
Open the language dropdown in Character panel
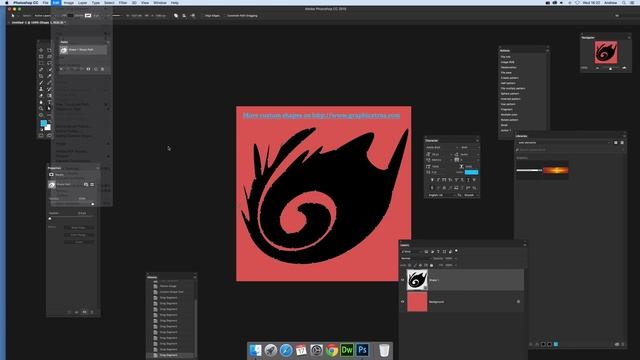point(442,195)
